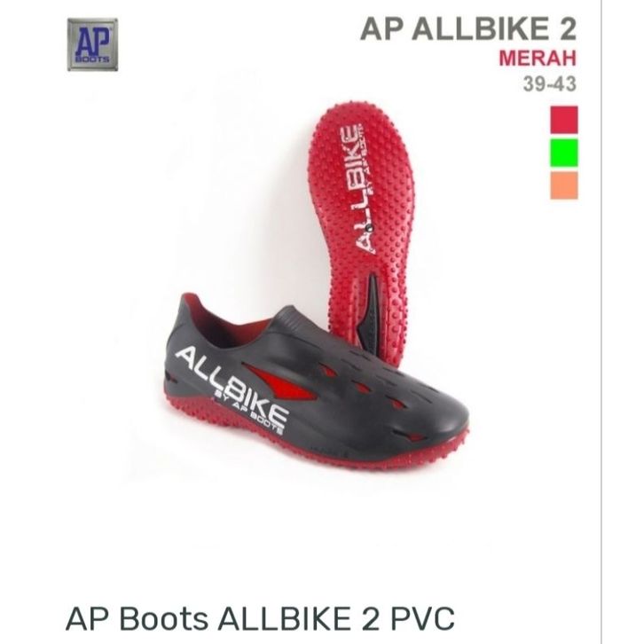Click the black heel tab on the sole
This screenshot has width=644, height=644.
[x=372, y=314]
